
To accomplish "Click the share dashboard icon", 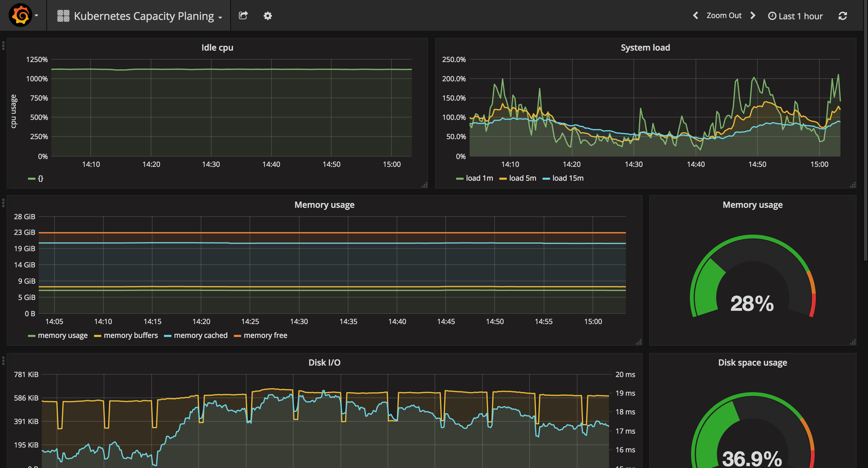I will click(x=243, y=15).
